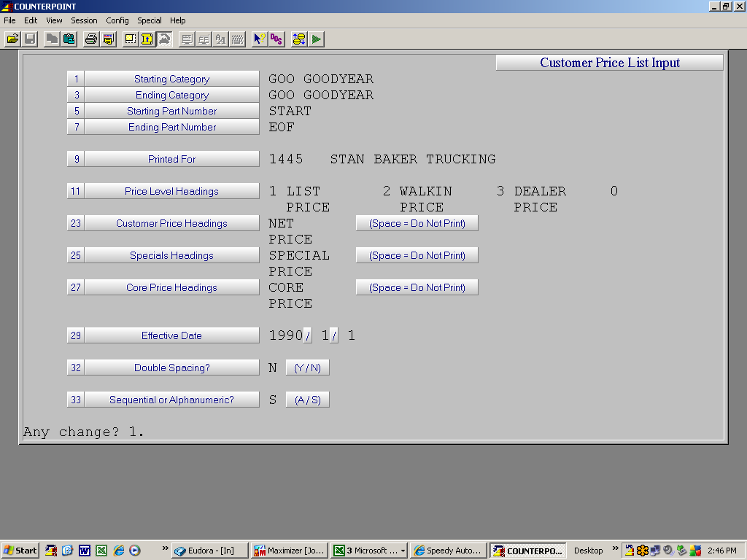The image size is (747, 560).
Task: Switch to Eudora - [In] taskbar window
Action: 209,551
